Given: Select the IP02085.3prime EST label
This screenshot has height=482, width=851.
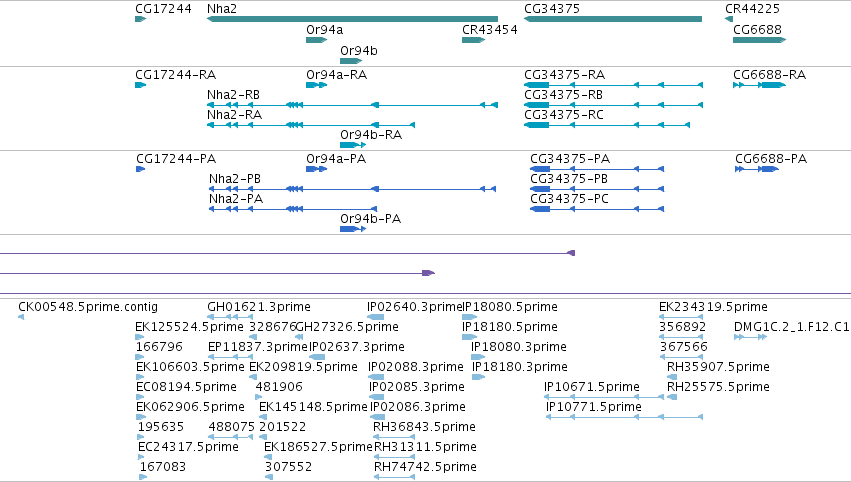Looking at the screenshot, I should (x=417, y=388).
